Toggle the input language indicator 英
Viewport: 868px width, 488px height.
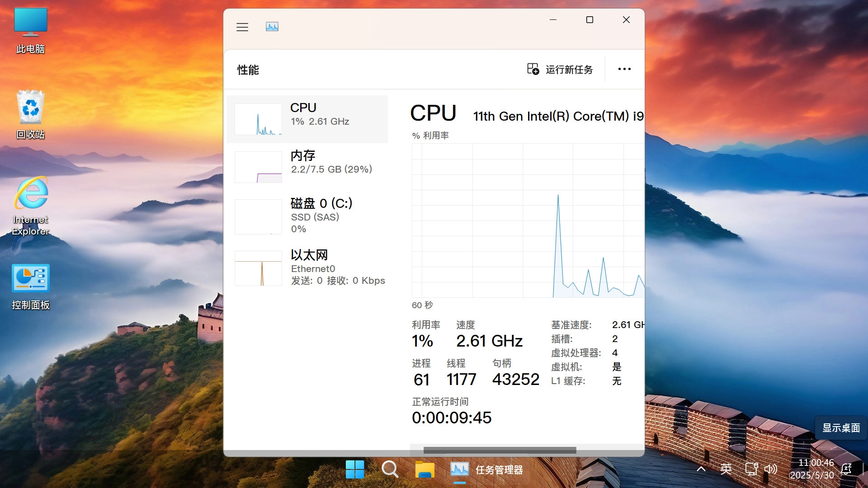click(726, 469)
